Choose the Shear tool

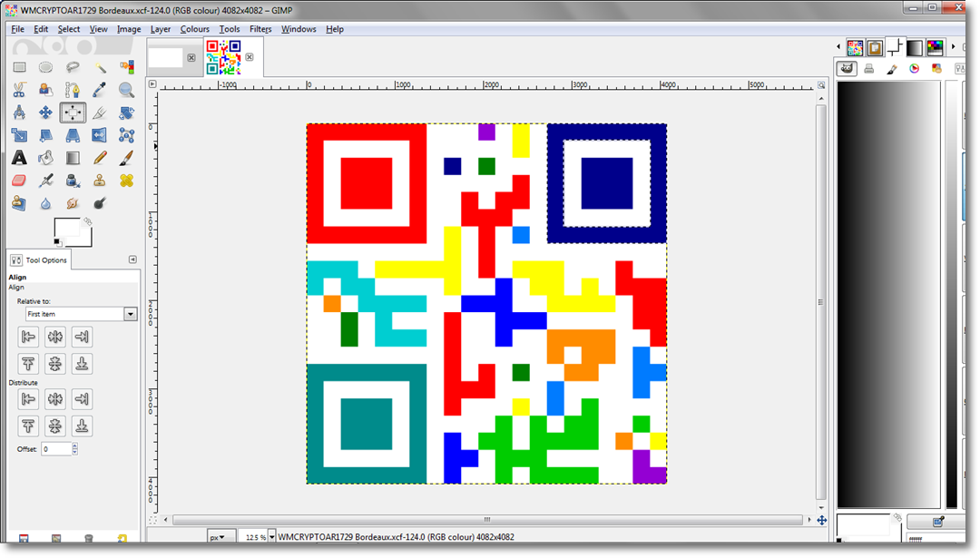45,135
